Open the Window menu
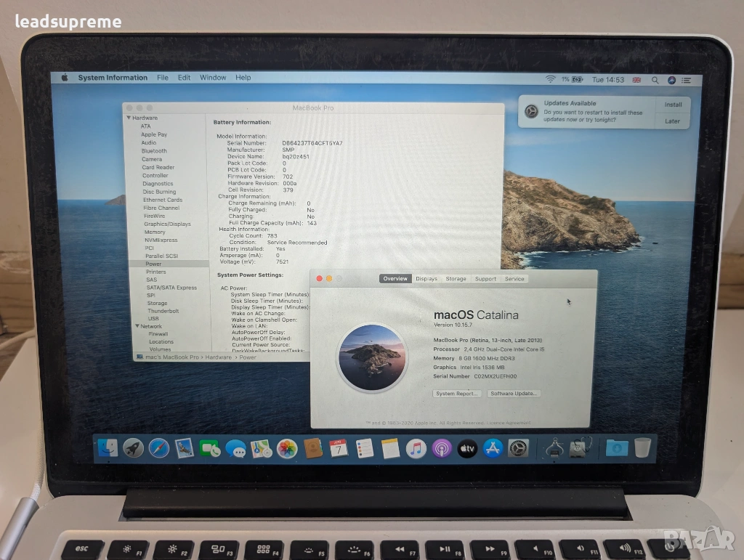Image resolution: width=744 pixels, height=560 pixels. tap(213, 78)
